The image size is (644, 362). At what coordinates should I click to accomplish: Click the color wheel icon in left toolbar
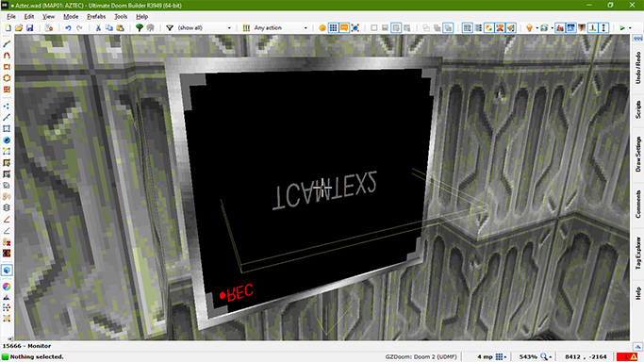pyautogui.click(x=7, y=287)
